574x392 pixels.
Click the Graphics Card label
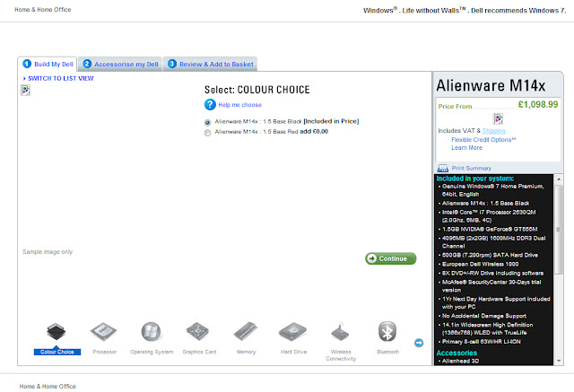click(x=199, y=352)
